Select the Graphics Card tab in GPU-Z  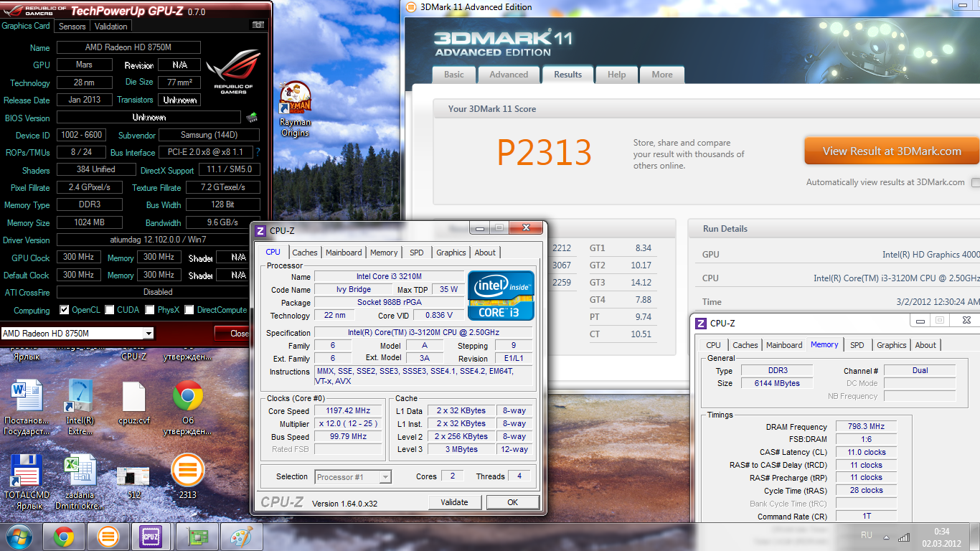(x=27, y=26)
